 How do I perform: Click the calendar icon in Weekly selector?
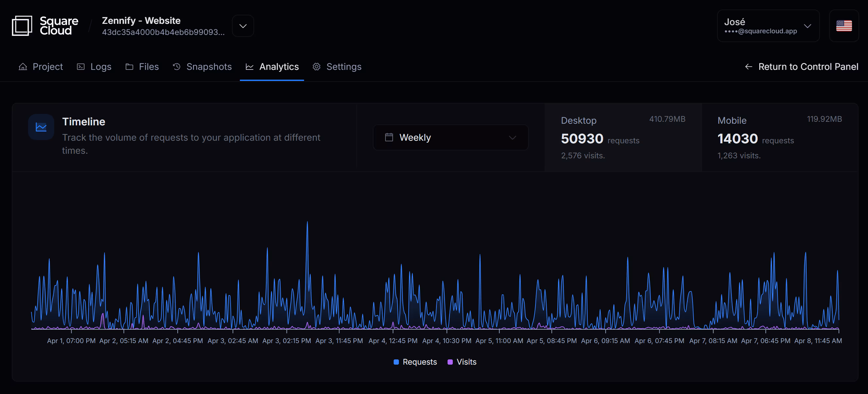[x=389, y=137]
